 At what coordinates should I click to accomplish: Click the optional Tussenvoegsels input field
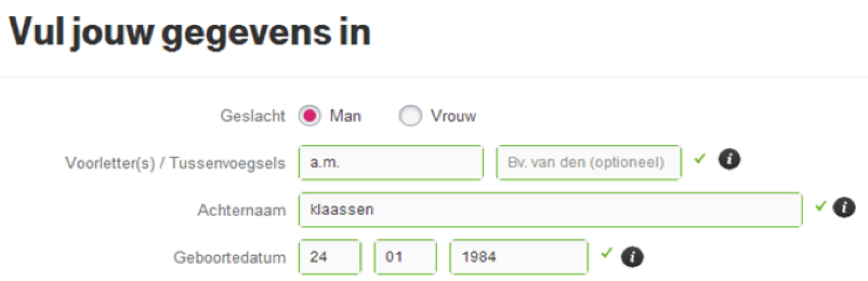point(588,163)
